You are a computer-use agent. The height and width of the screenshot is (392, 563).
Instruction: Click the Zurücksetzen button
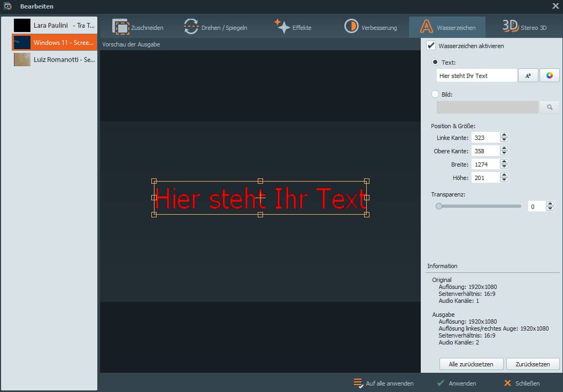pyautogui.click(x=533, y=364)
